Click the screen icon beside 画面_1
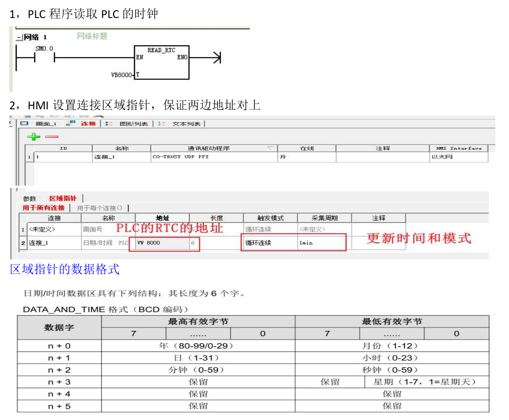 24,124
